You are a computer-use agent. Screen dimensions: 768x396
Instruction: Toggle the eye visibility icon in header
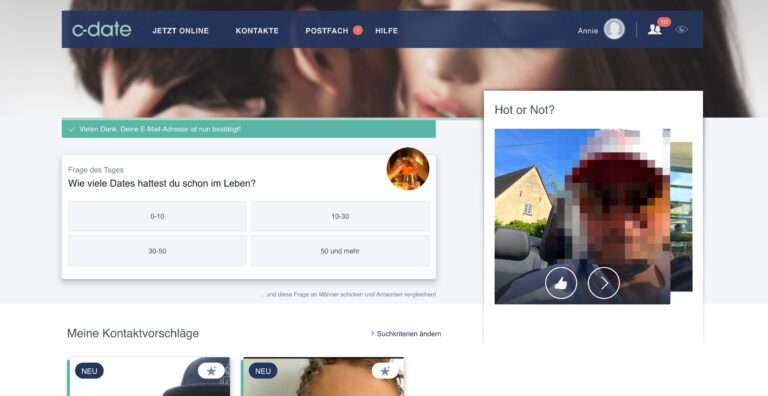681,29
